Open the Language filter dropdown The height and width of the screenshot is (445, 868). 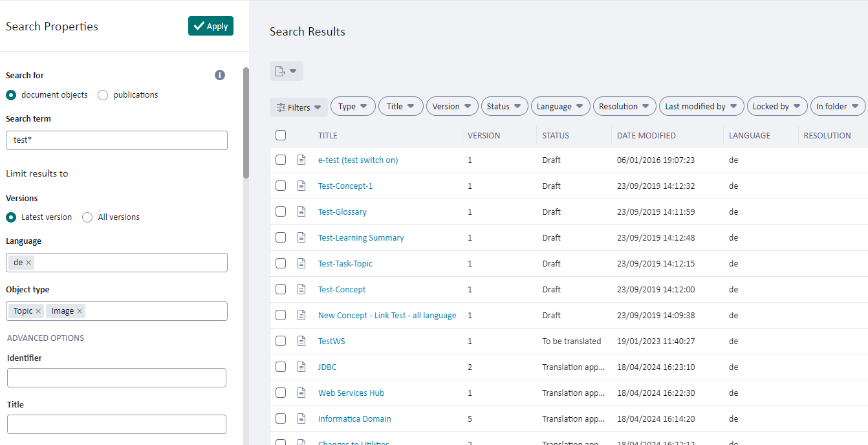(561, 107)
